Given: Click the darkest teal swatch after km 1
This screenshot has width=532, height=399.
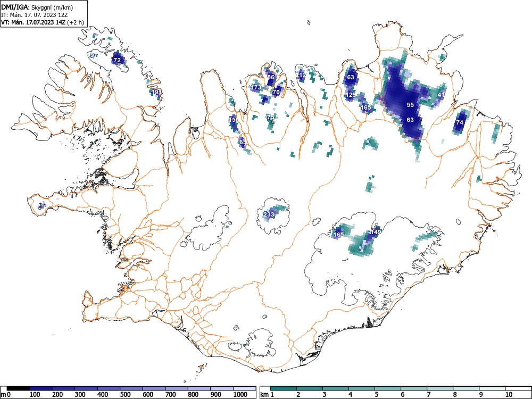Looking at the screenshot, I should coord(284,388).
